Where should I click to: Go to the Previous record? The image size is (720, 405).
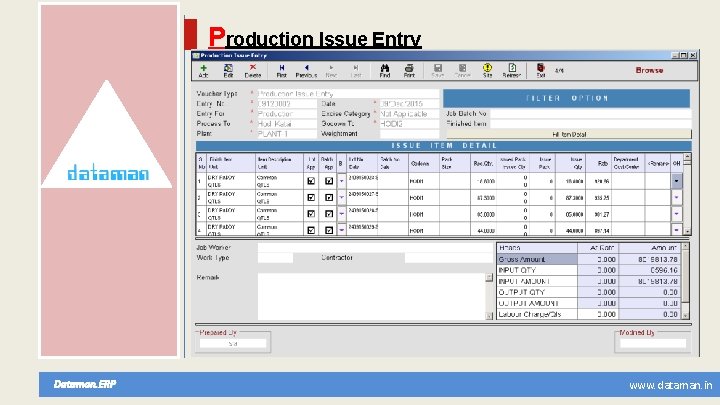(306, 71)
